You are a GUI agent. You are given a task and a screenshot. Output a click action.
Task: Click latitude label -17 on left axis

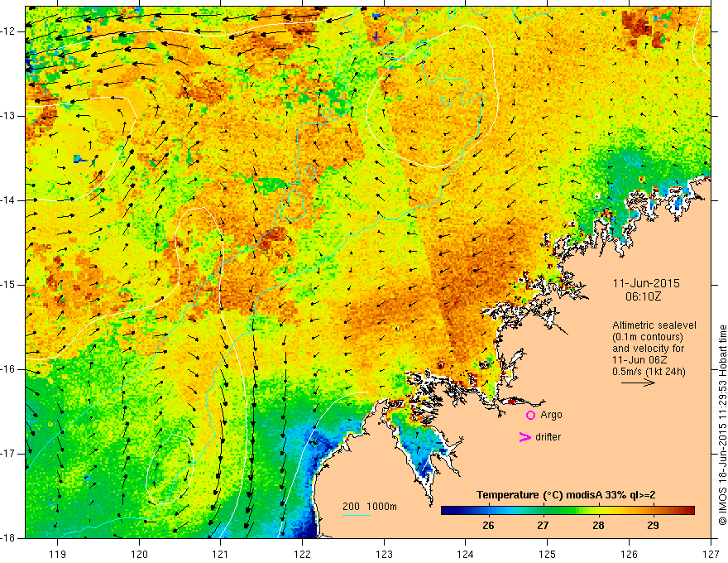point(9,454)
